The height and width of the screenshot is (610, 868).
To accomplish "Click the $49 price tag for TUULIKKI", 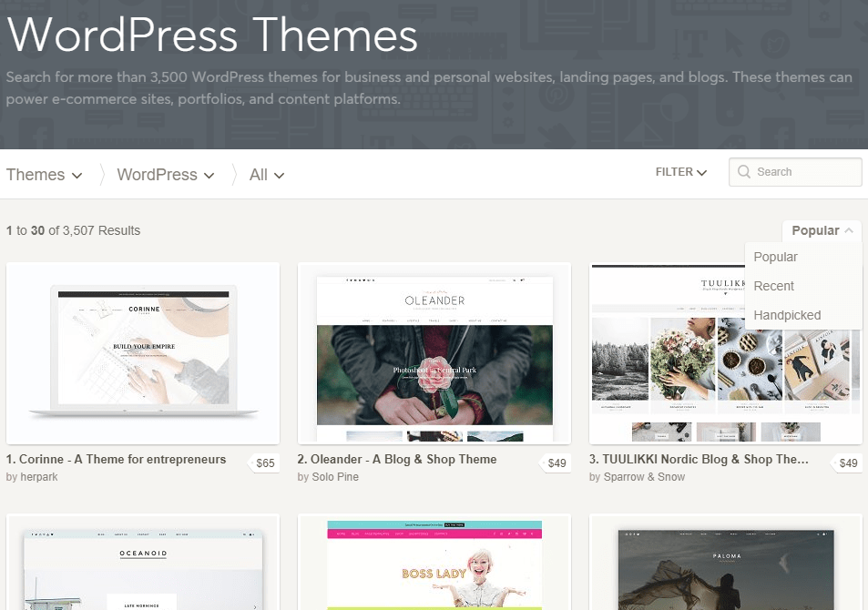I will (848, 463).
